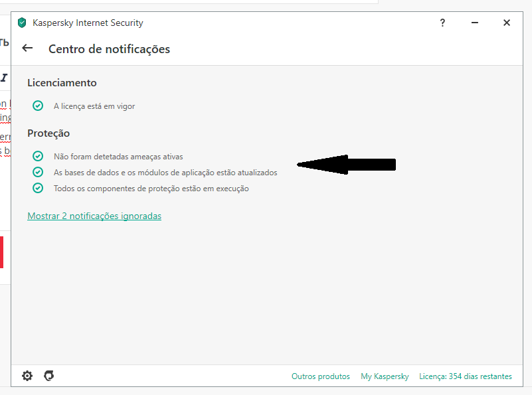The image size is (532, 395).
Task: Select 'A licença está em vigor' text
Action: [94, 106]
